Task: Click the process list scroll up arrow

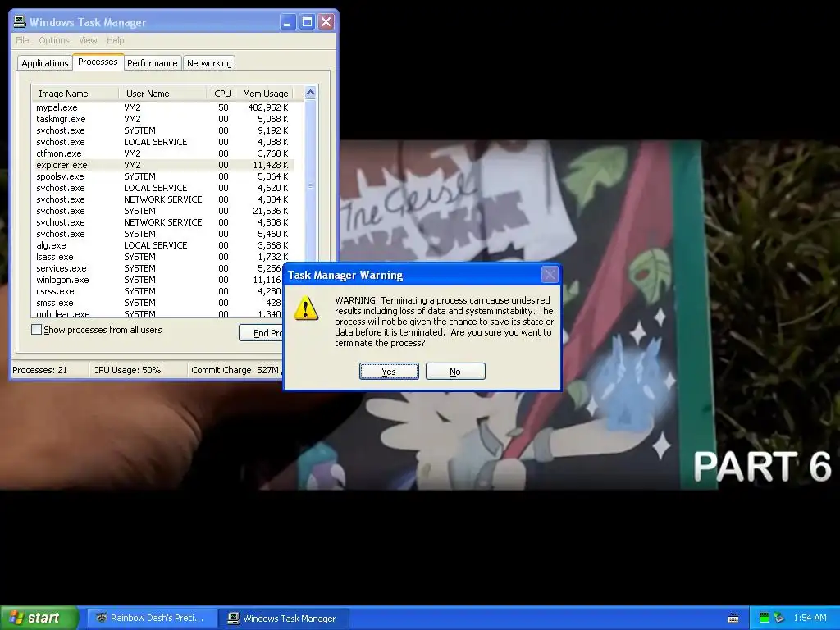Action: point(310,93)
